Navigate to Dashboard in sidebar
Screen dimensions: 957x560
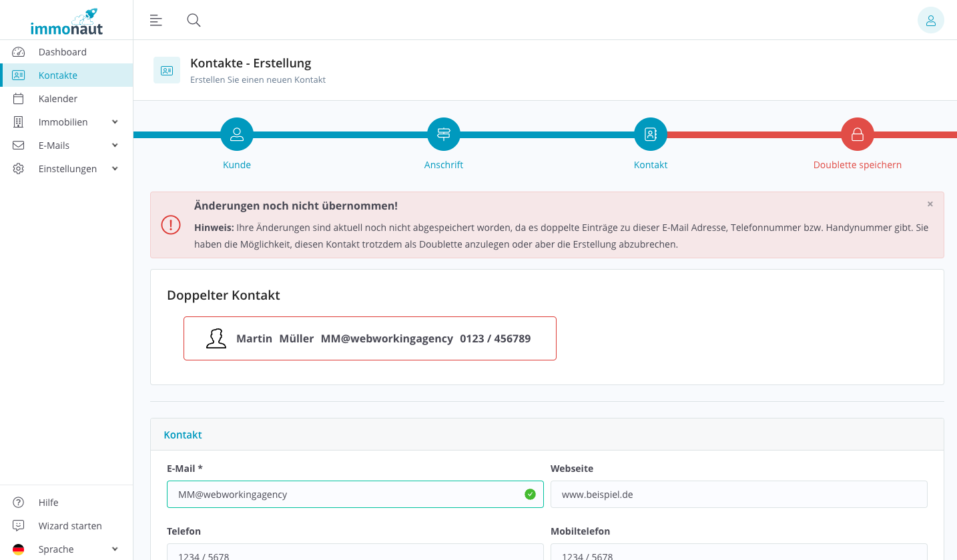[62, 52]
